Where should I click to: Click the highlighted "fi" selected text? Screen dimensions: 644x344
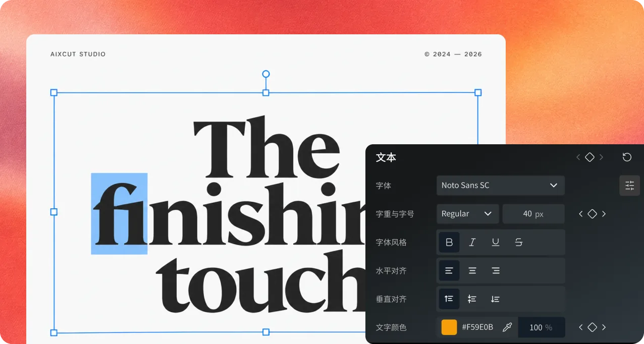pyautogui.click(x=119, y=213)
